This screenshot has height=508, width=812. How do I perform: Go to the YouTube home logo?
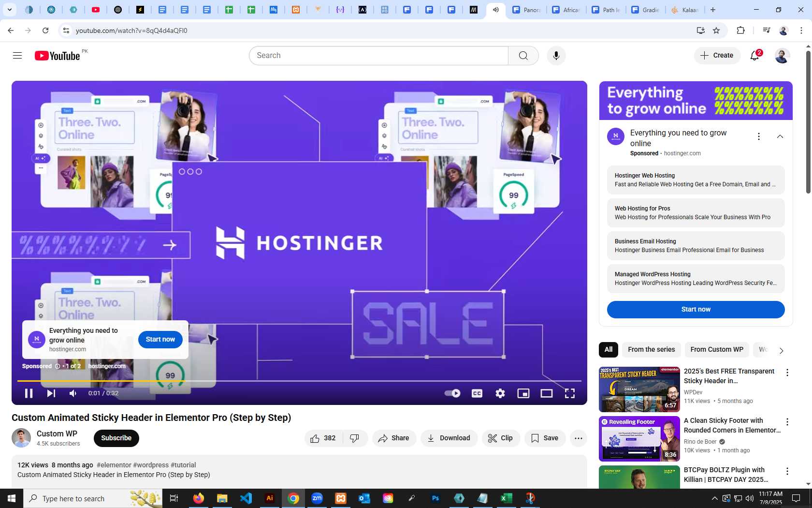[57, 56]
